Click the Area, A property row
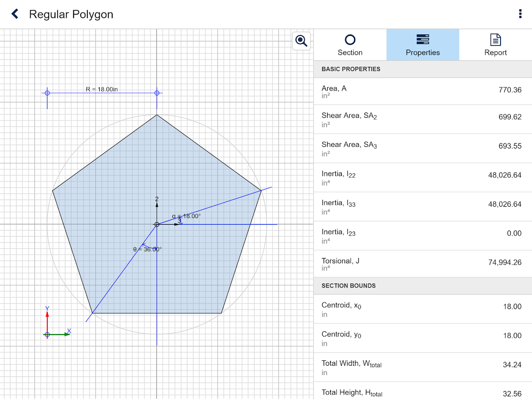This screenshot has height=399, width=532. [x=422, y=91]
